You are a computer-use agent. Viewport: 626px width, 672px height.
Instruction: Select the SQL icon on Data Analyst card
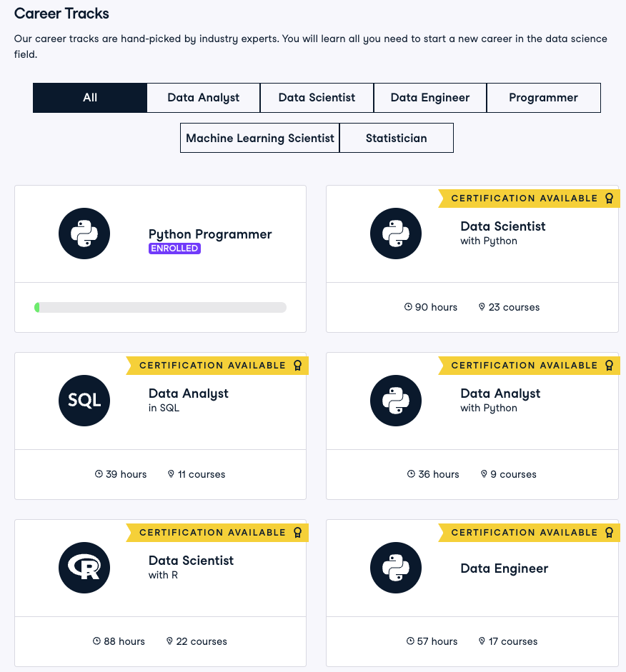(x=84, y=401)
